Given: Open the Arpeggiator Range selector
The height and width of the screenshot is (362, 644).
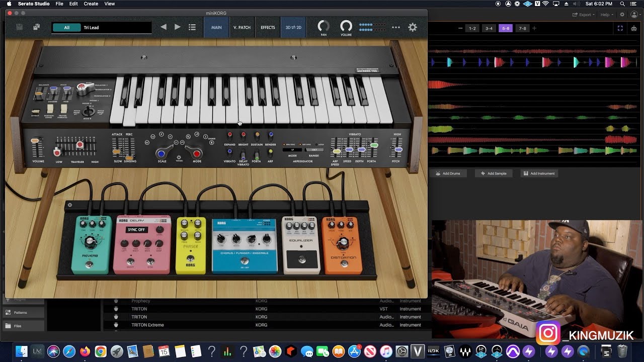Looking at the screenshot, I should (314, 150).
